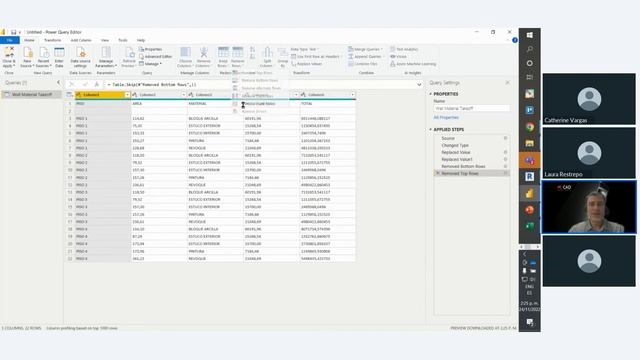Open query Properties in ribbon
640x360 pixels.
pos(151,49)
